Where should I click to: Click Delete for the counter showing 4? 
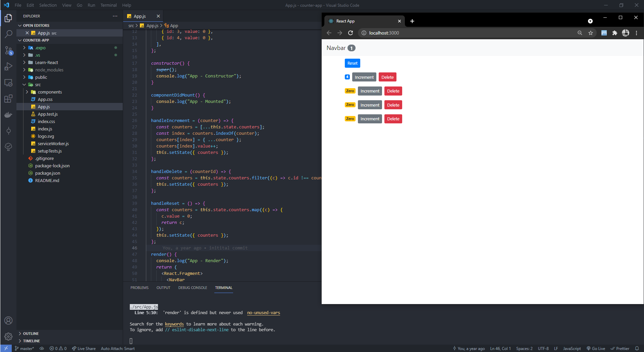387,77
